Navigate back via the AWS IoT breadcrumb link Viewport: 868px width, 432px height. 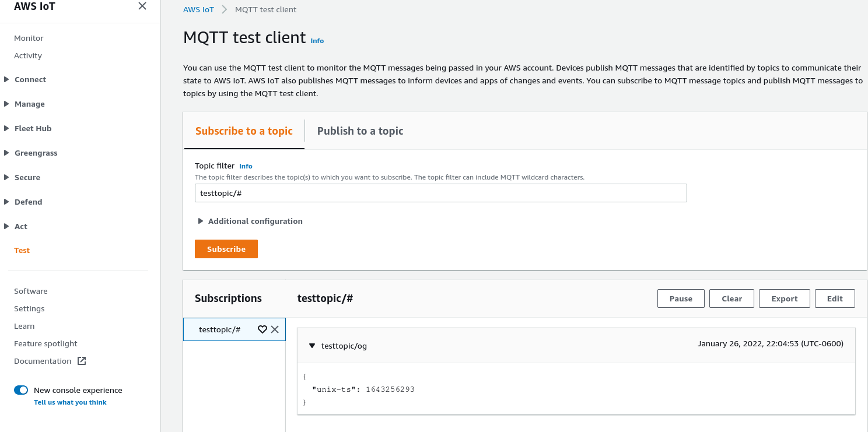pyautogui.click(x=198, y=9)
